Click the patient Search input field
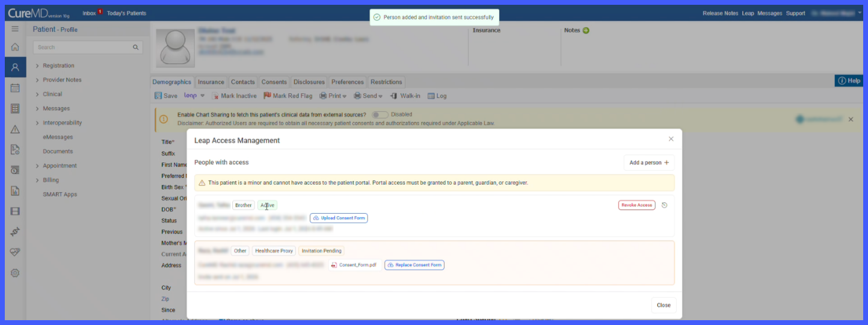 [x=88, y=48]
